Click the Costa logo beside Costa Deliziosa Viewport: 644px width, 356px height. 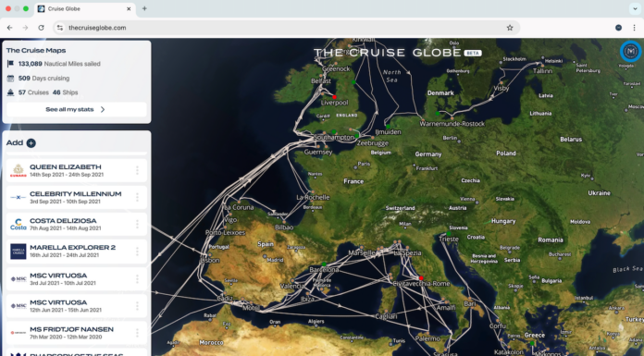point(19,224)
